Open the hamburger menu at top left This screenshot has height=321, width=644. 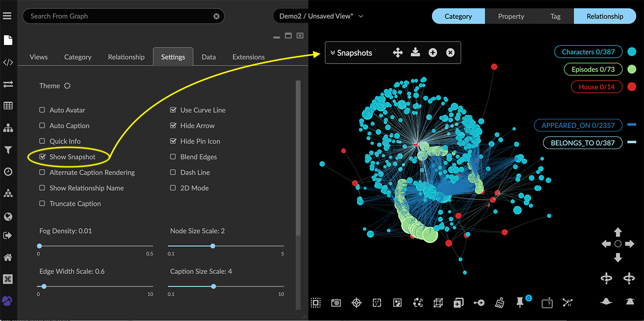pyautogui.click(x=7, y=16)
